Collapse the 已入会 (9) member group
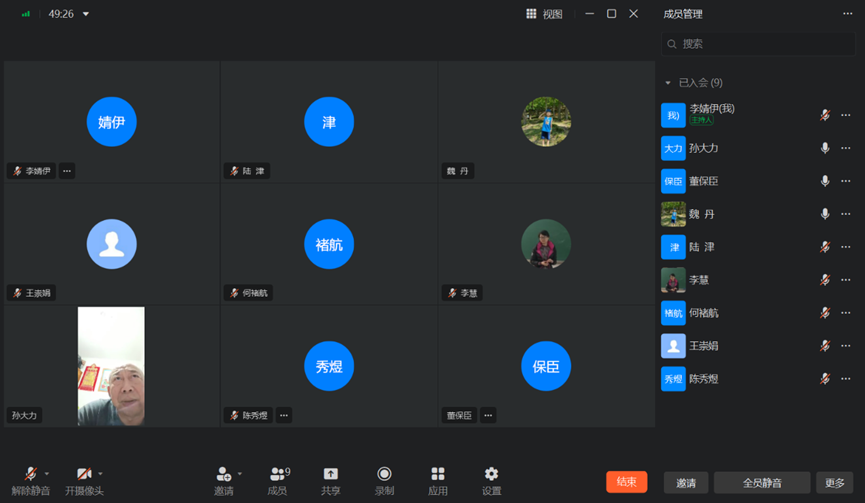Screen dimensions: 865x503 [x=668, y=83]
